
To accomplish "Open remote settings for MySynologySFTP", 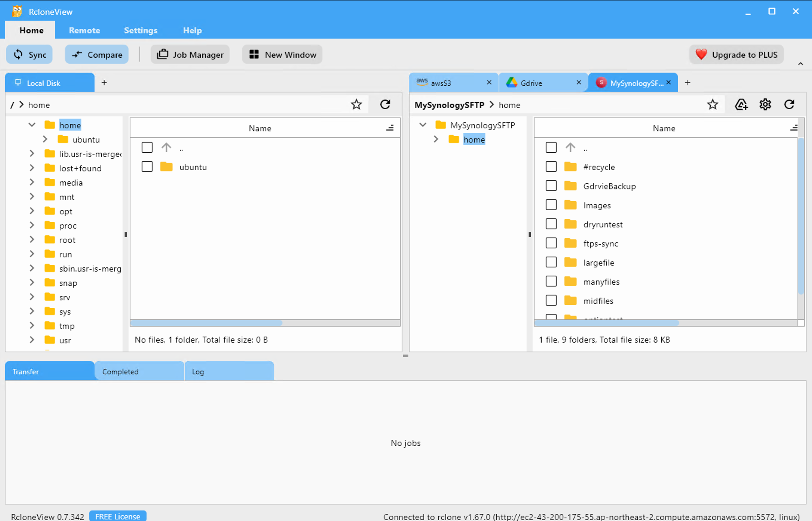I will click(x=765, y=104).
